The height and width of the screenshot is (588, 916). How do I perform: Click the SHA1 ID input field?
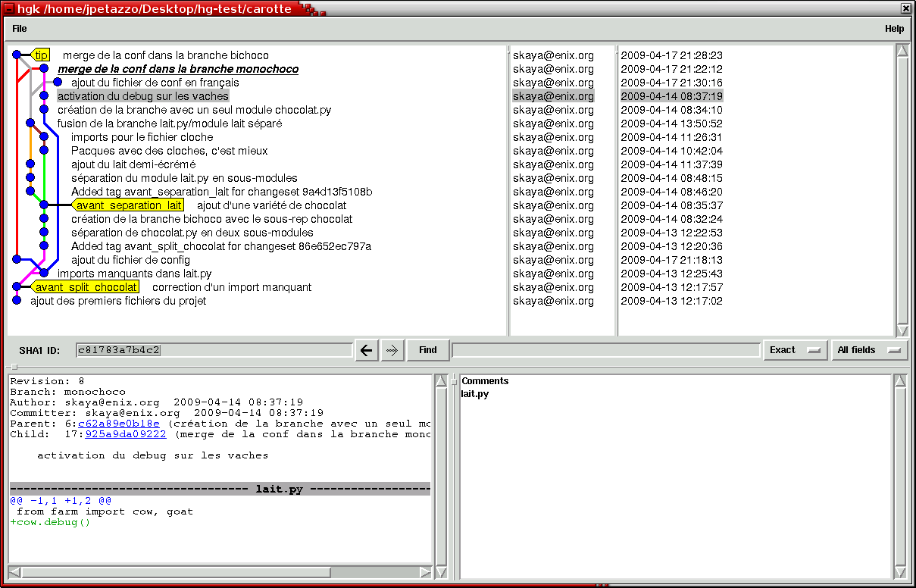click(x=214, y=350)
